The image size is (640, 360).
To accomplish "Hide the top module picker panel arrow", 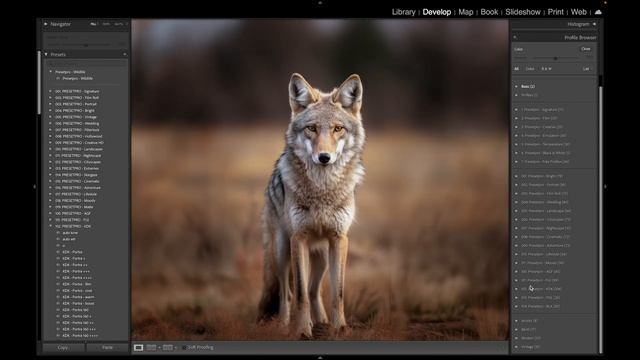I will pos(320,2).
